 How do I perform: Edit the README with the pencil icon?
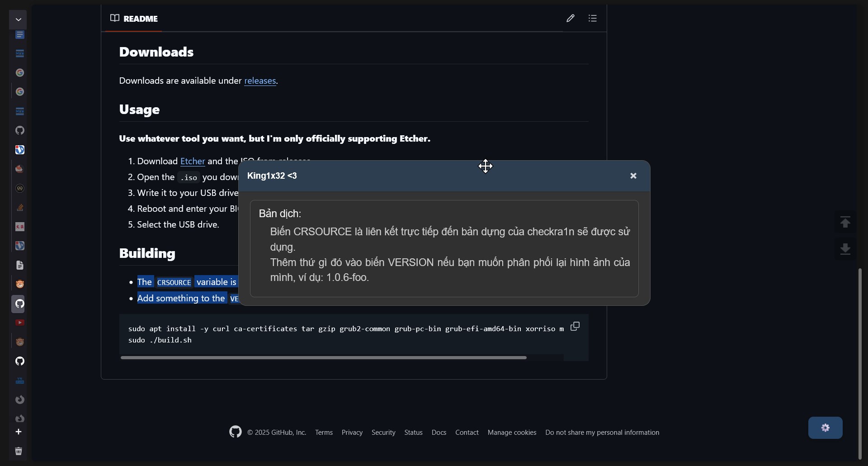tap(571, 18)
